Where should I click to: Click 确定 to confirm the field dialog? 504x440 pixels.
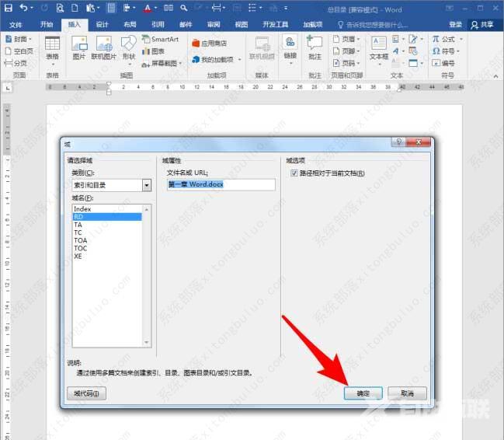point(363,393)
